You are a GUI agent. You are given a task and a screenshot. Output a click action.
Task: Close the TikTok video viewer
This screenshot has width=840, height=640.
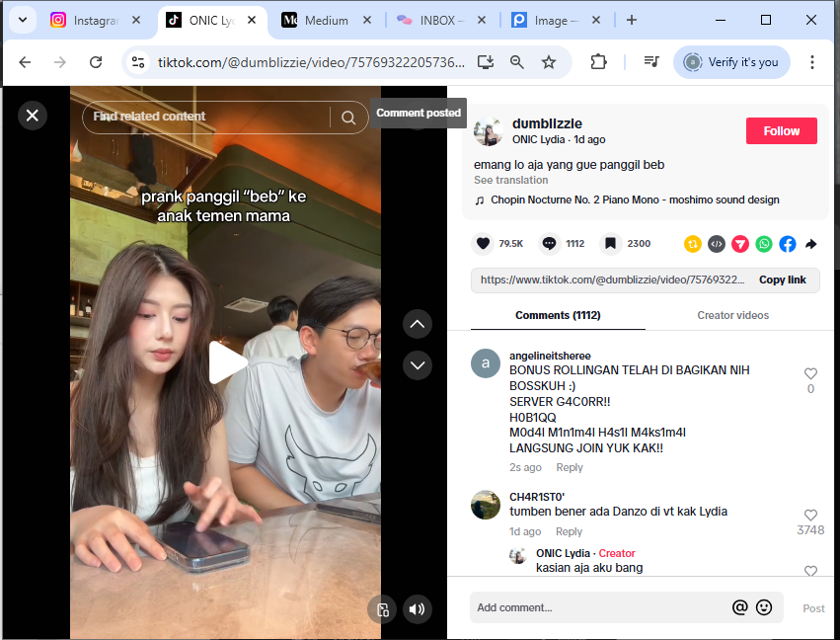33,116
